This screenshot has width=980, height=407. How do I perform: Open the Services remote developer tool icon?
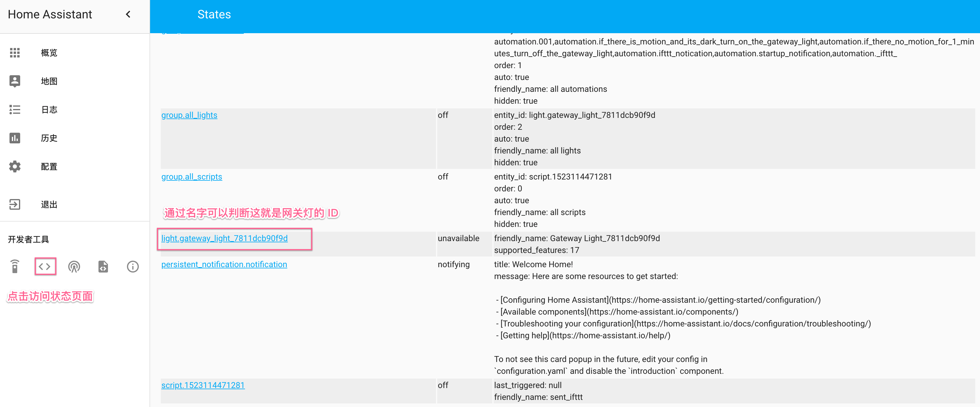tap(15, 266)
